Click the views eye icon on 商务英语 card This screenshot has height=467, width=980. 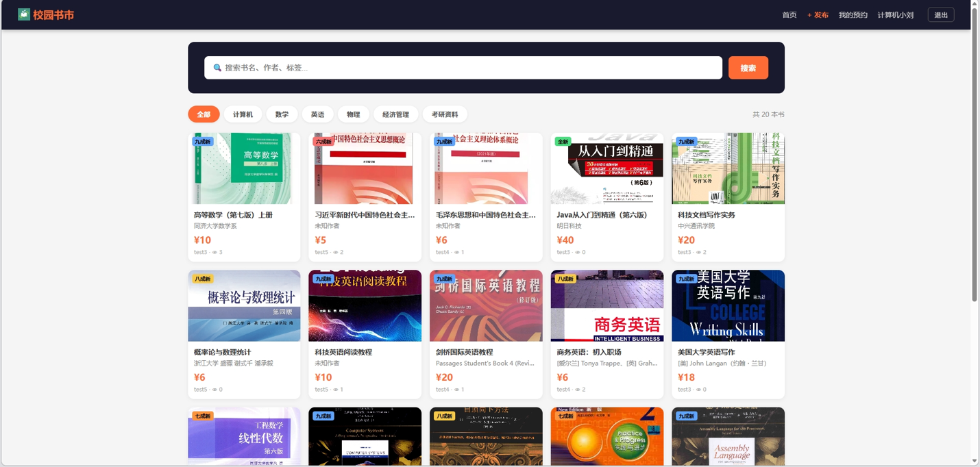pos(577,390)
